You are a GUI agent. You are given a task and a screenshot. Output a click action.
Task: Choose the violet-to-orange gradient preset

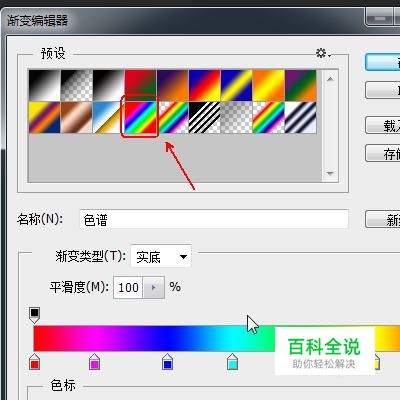click(x=173, y=85)
